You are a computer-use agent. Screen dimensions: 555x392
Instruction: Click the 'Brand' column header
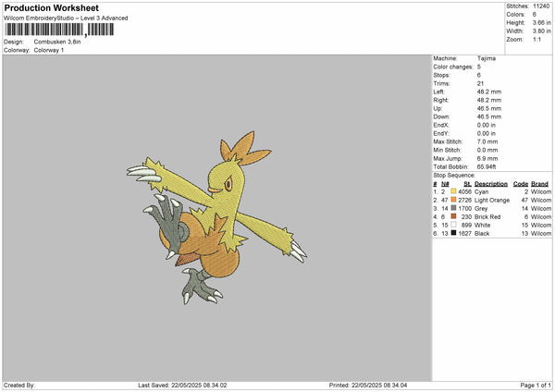[540, 184]
